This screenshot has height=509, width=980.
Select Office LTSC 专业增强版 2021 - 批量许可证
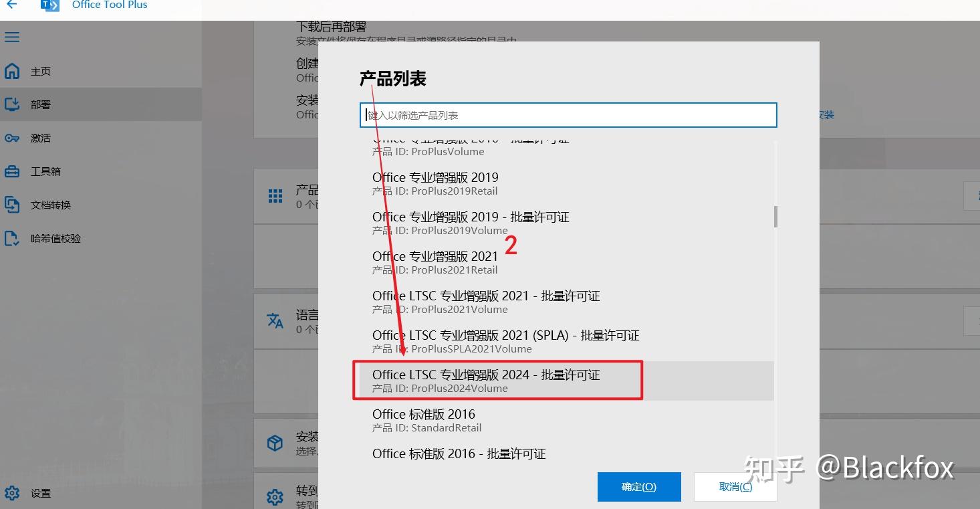[x=566, y=302]
